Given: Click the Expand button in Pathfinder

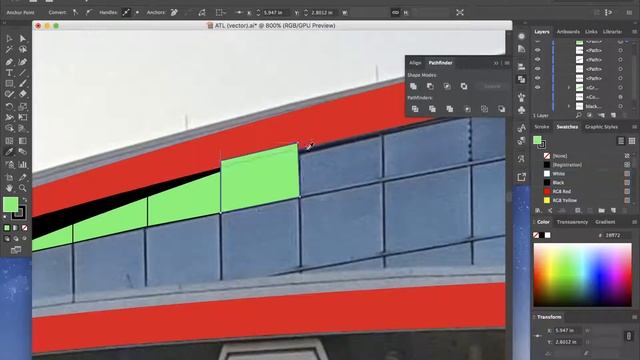Looking at the screenshot, I should [492, 86].
